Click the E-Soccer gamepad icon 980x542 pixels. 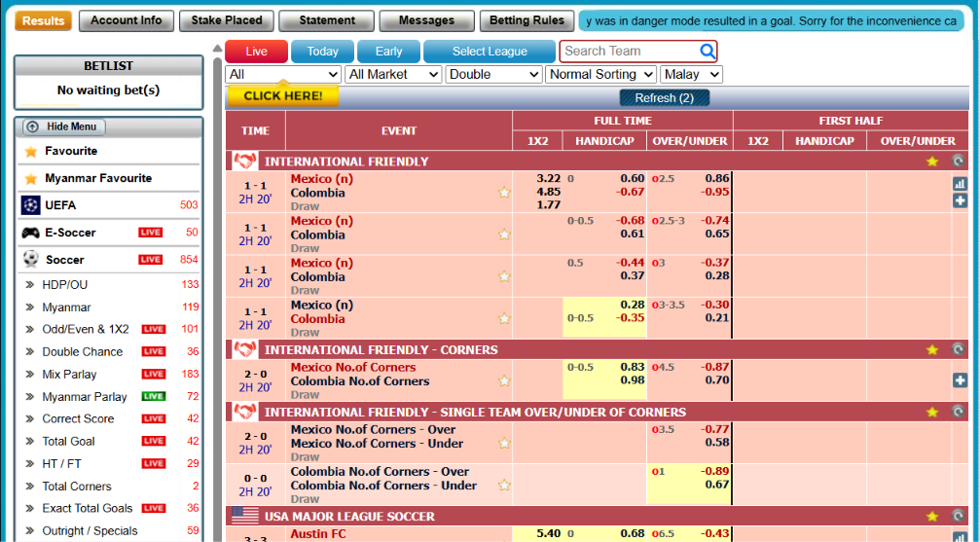point(30,233)
